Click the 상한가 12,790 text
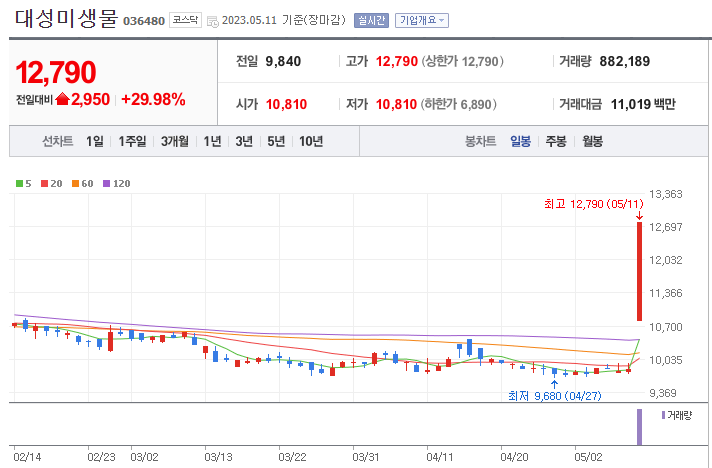The image size is (712, 468). click(463, 61)
